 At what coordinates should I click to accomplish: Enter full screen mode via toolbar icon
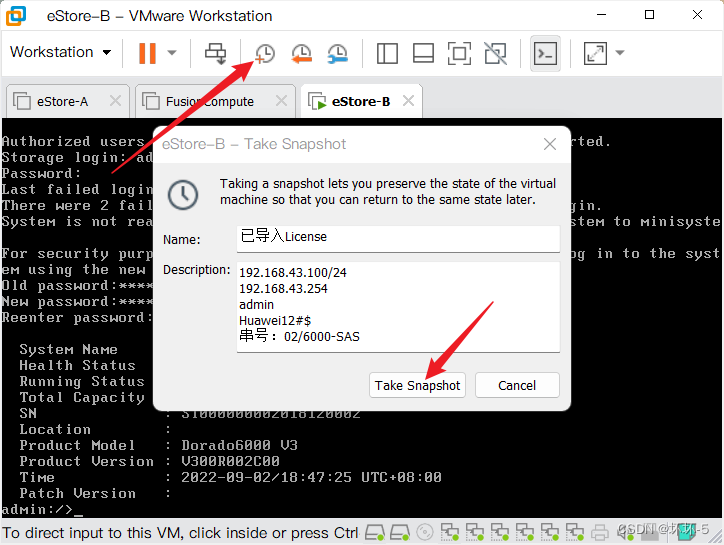pos(459,53)
